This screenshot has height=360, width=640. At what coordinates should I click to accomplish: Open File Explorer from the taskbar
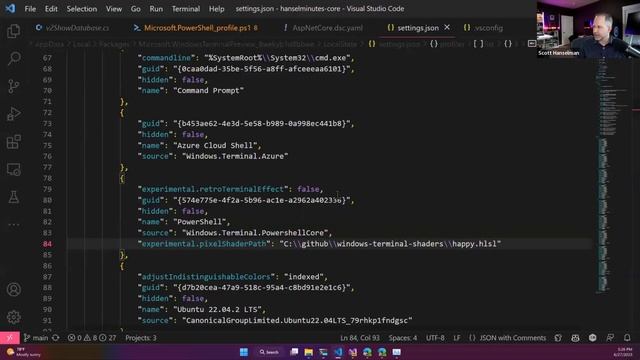[309, 352]
